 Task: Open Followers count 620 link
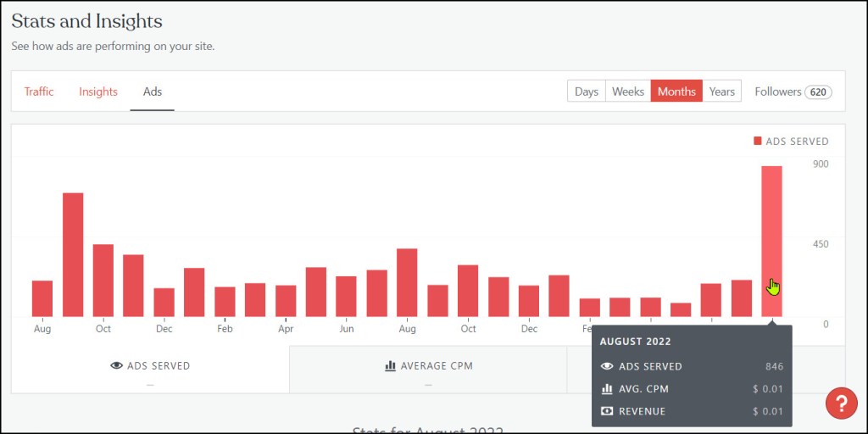(793, 92)
